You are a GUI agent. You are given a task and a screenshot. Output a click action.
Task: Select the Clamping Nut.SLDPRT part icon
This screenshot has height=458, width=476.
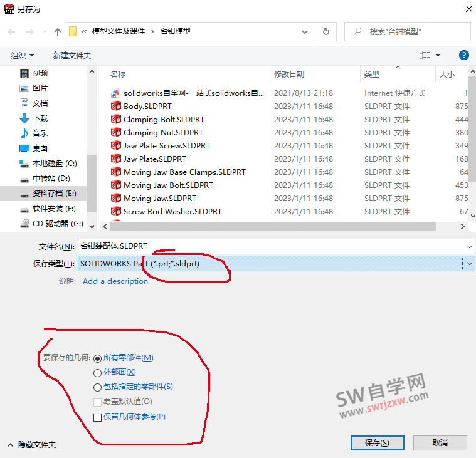[116, 133]
